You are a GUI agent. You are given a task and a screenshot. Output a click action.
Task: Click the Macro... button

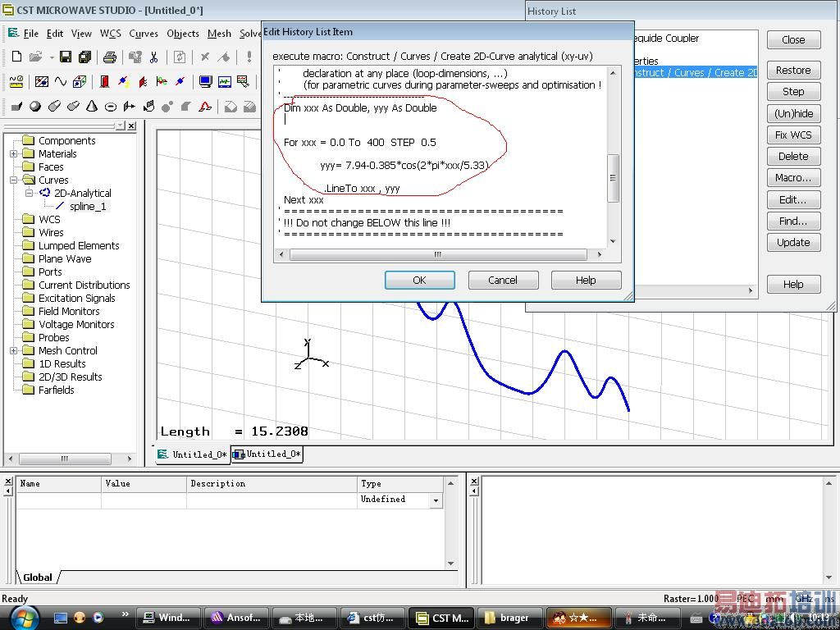pyautogui.click(x=793, y=178)
